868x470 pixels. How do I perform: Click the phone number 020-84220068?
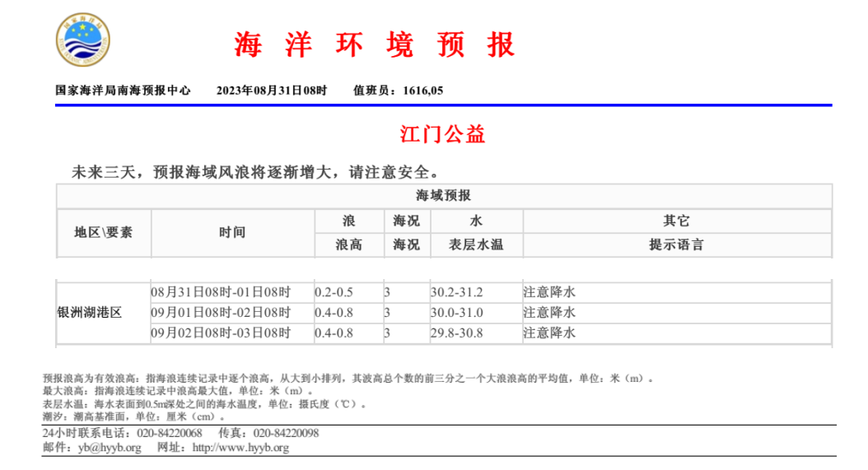pyautogui.click(x=170, y=433)
